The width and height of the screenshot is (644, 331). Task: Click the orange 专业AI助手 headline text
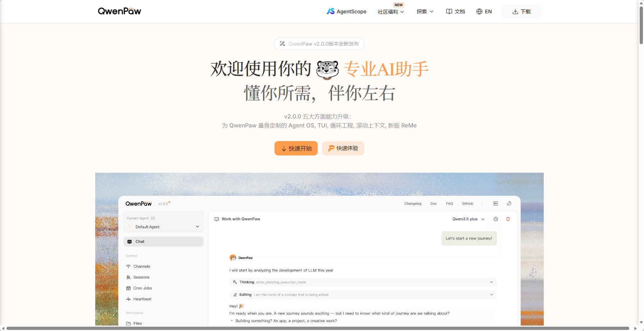click(x=386, y=69)
